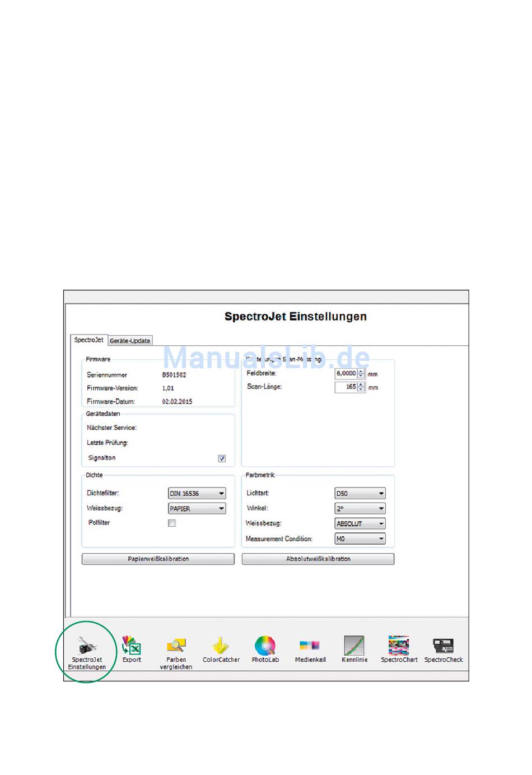Open the PhotoLab module
Screen dimensions: 532x775
265,649
